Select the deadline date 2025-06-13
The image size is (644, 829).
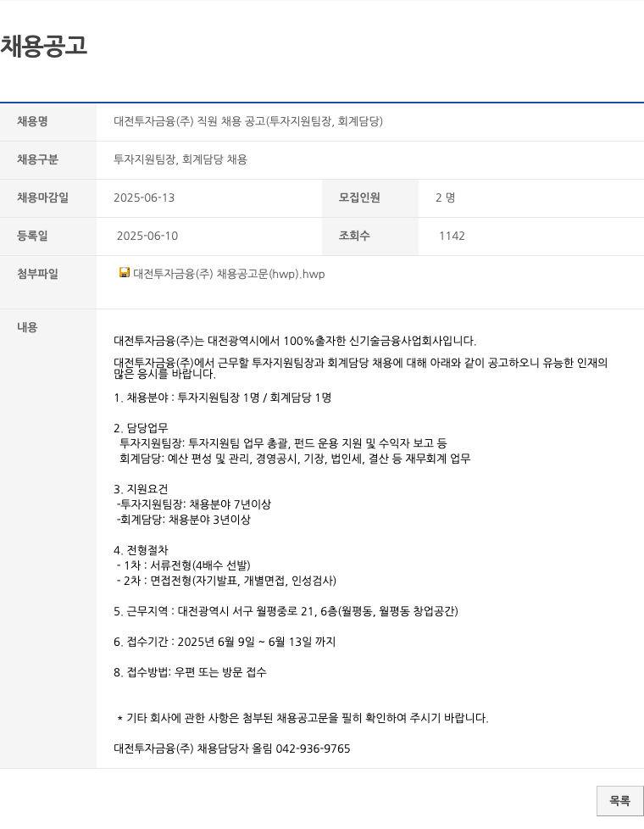(x=144, y=198)
